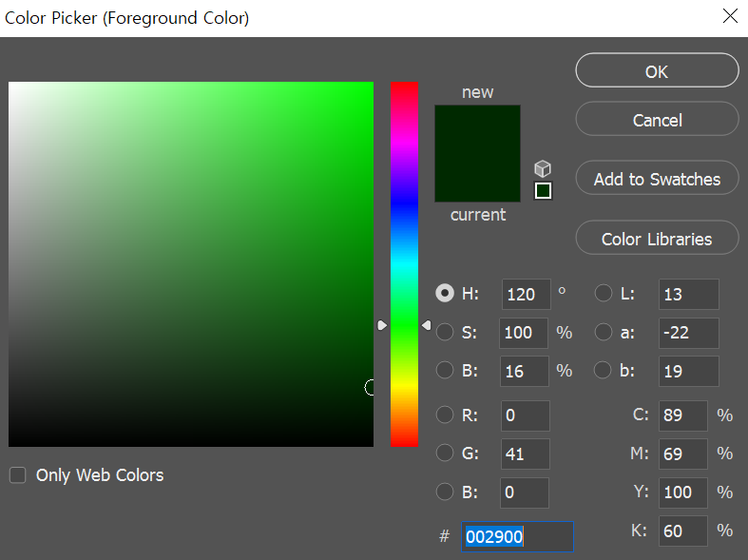Image resolution: width=748 pixels, height=560 pixels.
Task: Click the right hue slider arrow handle
Action: [x=427, y=325]
